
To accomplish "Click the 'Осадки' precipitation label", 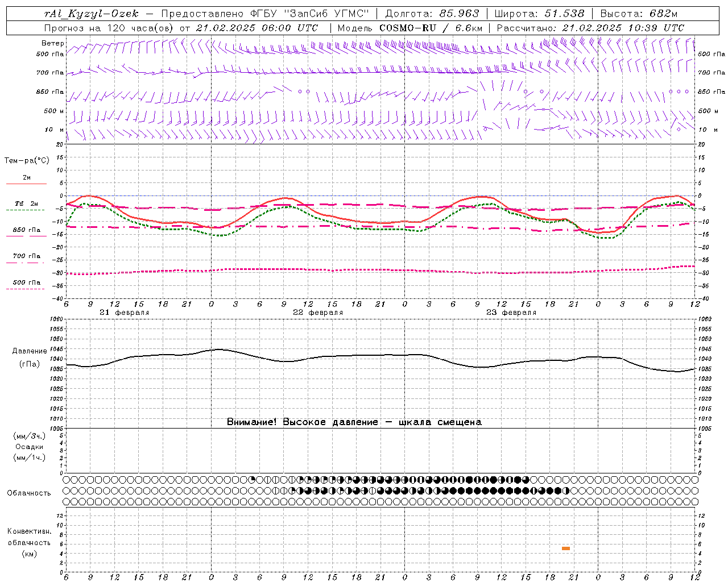I will pos(30,447).
